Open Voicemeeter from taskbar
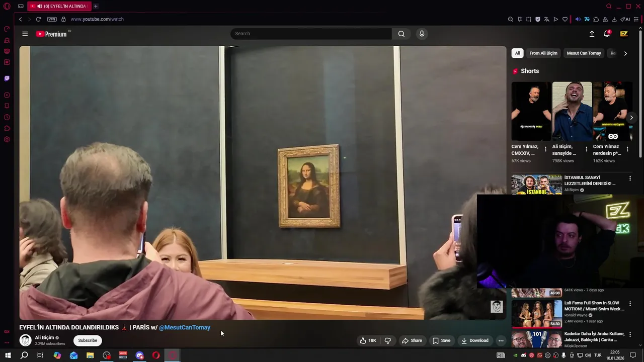644x362 pixels. [123, 355]
